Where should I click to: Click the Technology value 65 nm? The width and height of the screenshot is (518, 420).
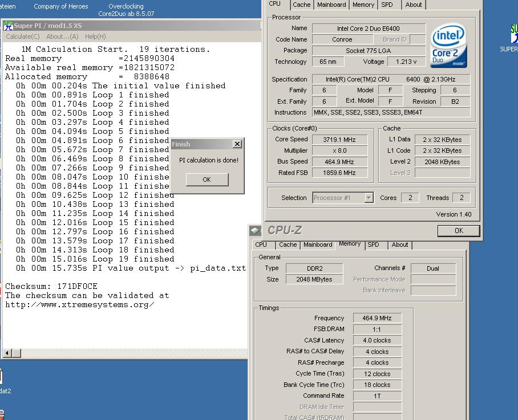327,62
